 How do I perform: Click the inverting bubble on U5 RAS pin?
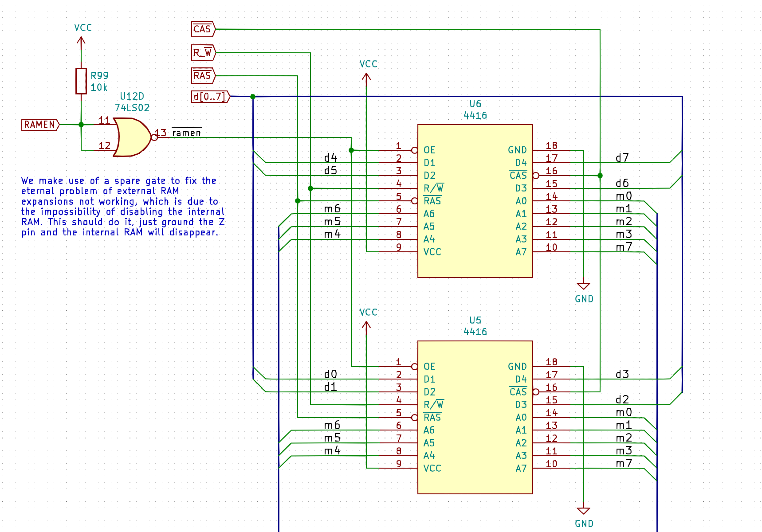[414, 418]
